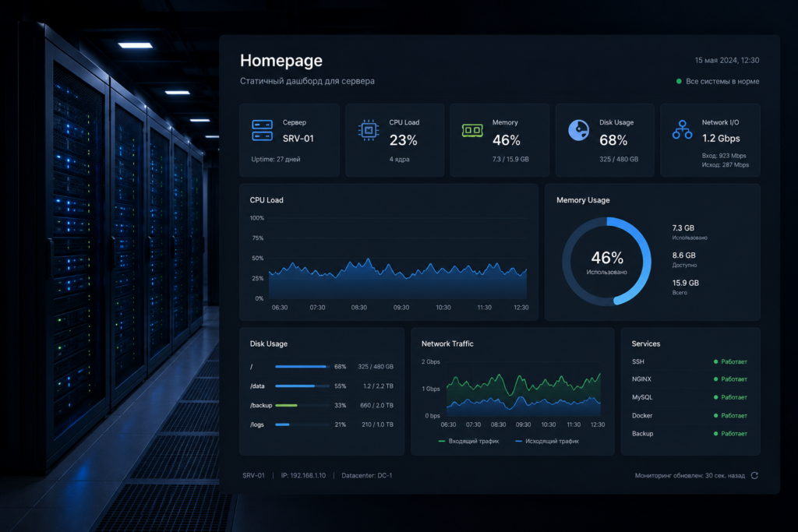Click the 210 / 1.0 TB value
The image size is (798, 532).
(x=377, y=425)
